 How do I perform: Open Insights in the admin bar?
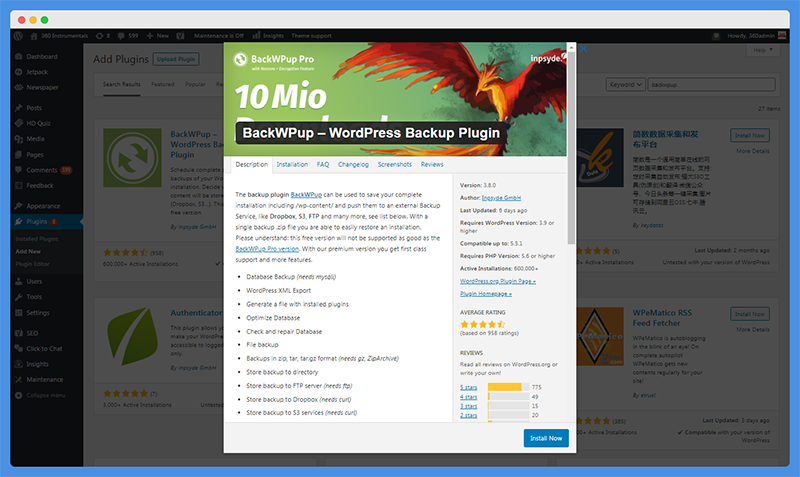268,36
